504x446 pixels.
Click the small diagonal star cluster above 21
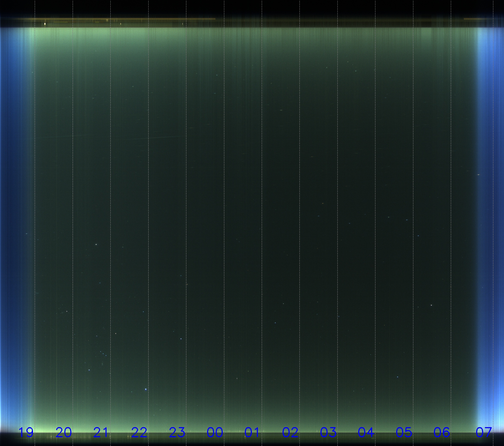coord(103,354)
